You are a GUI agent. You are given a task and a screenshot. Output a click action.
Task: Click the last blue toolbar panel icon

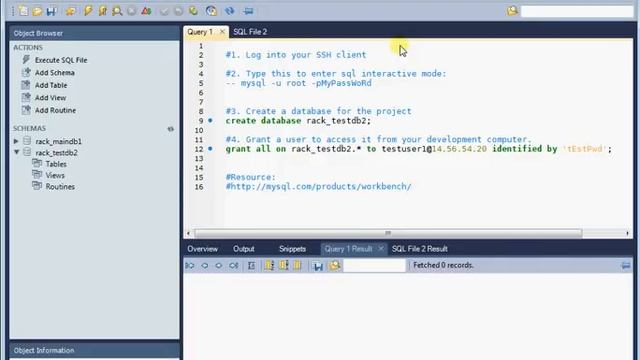[x=248, y=11]
